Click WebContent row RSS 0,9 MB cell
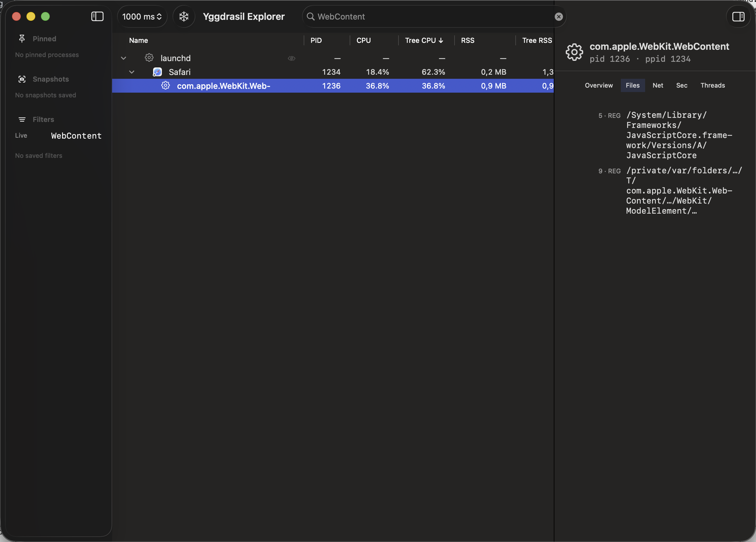This screenshot has width=756, height=542. coord(493,86)
